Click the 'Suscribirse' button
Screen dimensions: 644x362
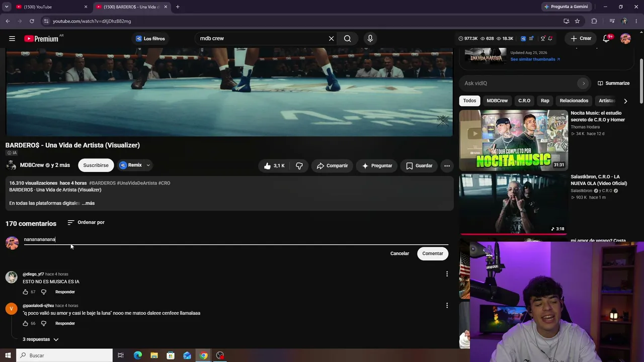coord(96,165)
